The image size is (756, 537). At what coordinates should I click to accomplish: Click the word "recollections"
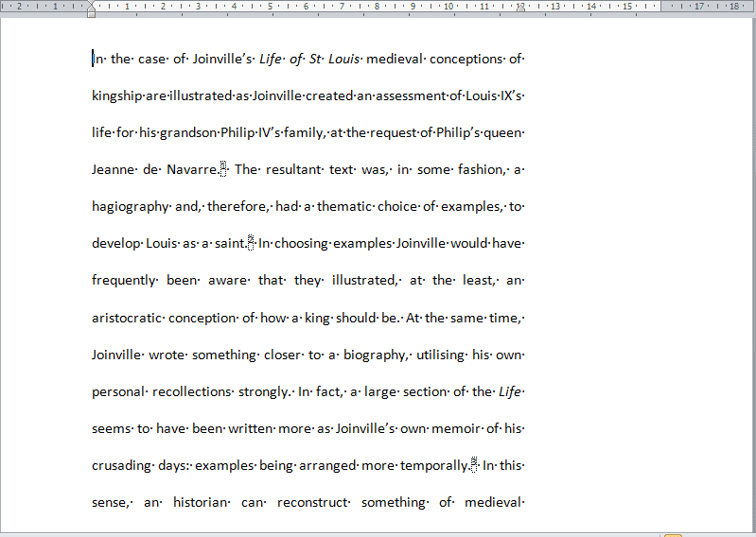(192, 391)
